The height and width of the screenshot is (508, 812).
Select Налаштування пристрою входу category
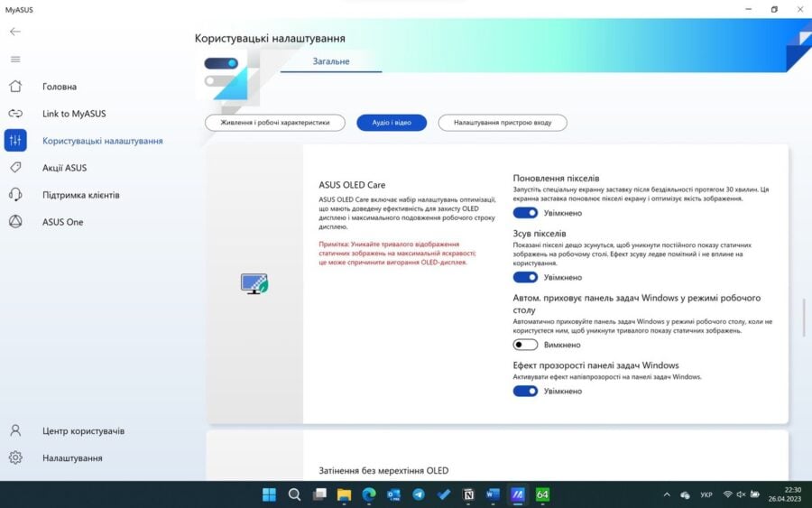[503, 123]
